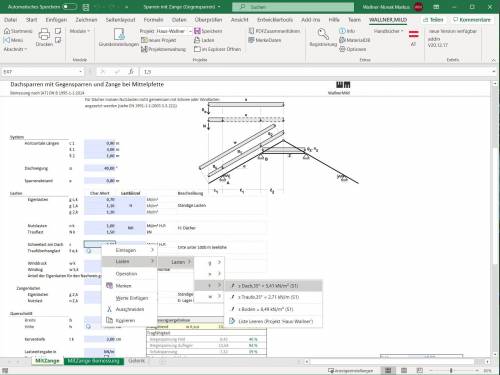
Task: Open the Formeln ribbon tab
Action: (x=153, y=20)
